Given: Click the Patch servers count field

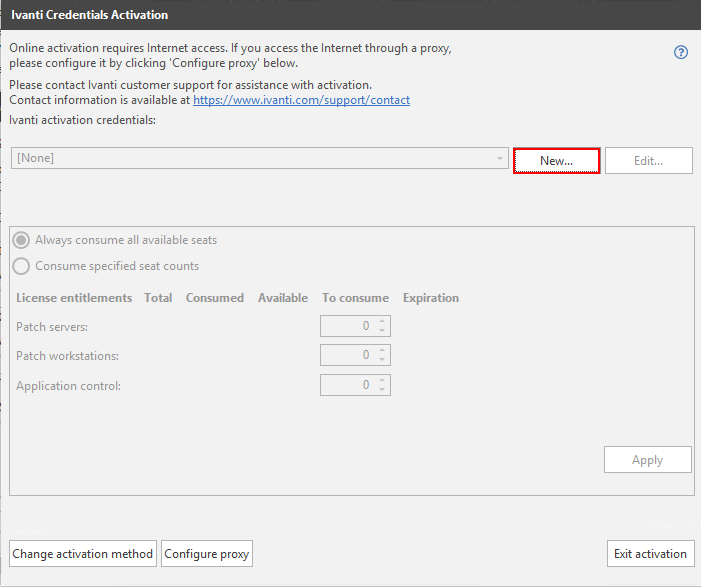Looking at the screenshot, I should [x=355, y=326].
